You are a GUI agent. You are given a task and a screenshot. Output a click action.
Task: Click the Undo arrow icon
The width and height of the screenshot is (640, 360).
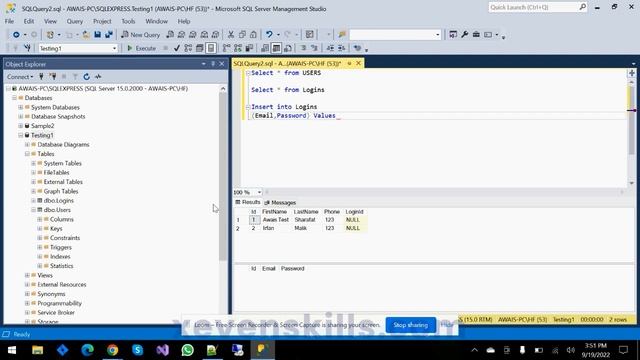coord(269,35)
